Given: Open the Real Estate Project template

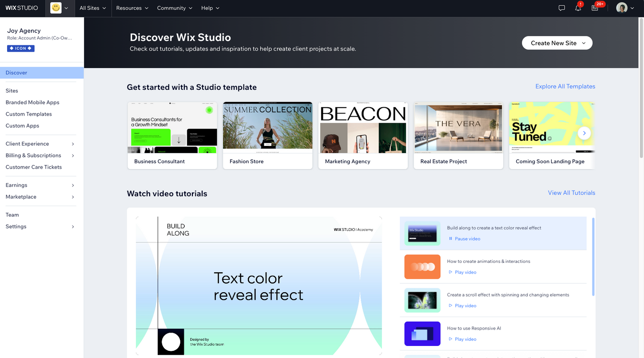Looking at the screenshot, I should pyautogui.click(x=458, y=135).
